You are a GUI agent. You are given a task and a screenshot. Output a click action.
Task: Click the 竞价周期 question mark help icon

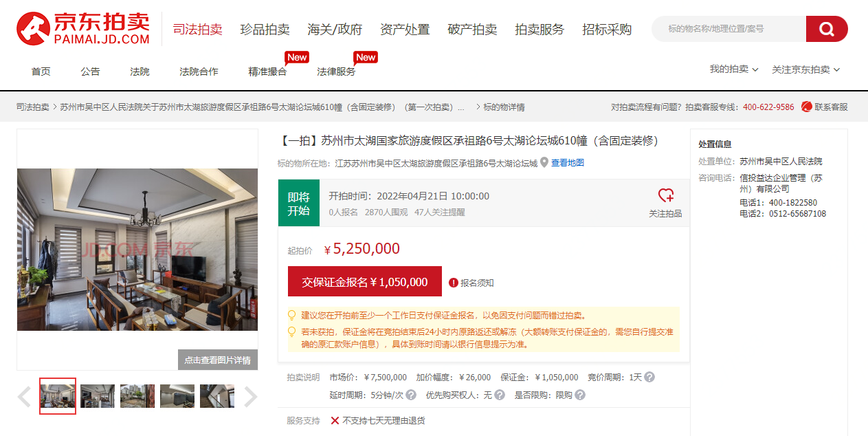649,377
